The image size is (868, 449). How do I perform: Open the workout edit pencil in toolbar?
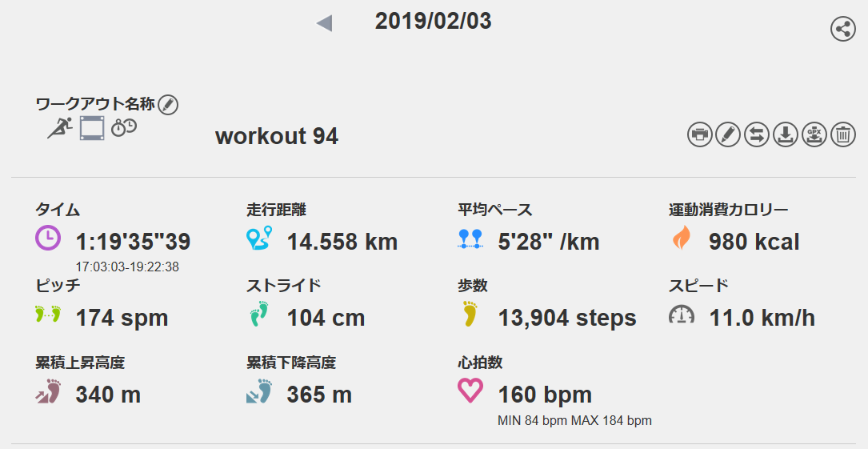[x=728, y=134]
